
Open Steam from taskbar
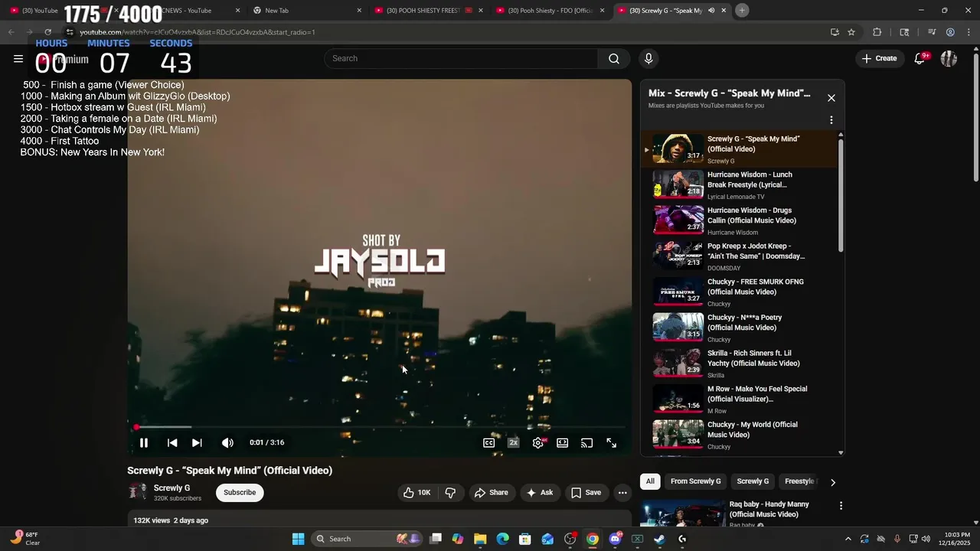tap(659, 539)
